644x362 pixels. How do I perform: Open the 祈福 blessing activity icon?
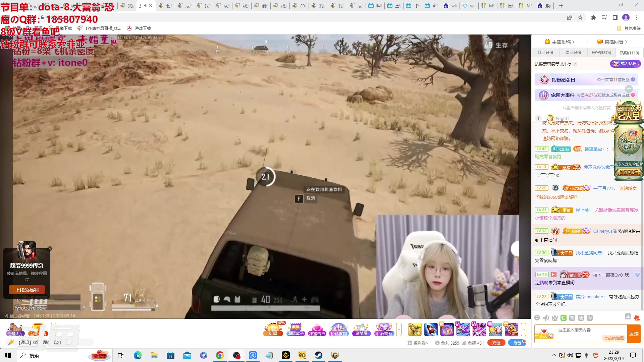[x=273, y=329]
